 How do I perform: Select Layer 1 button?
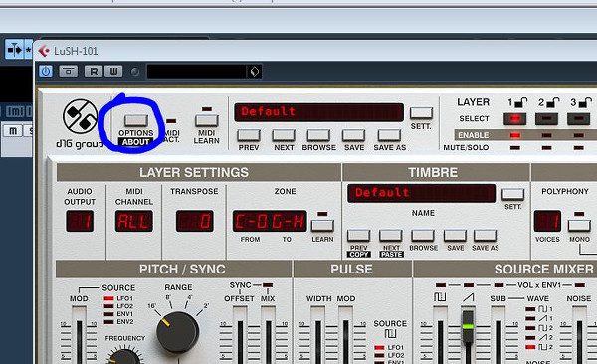[515, 119]
